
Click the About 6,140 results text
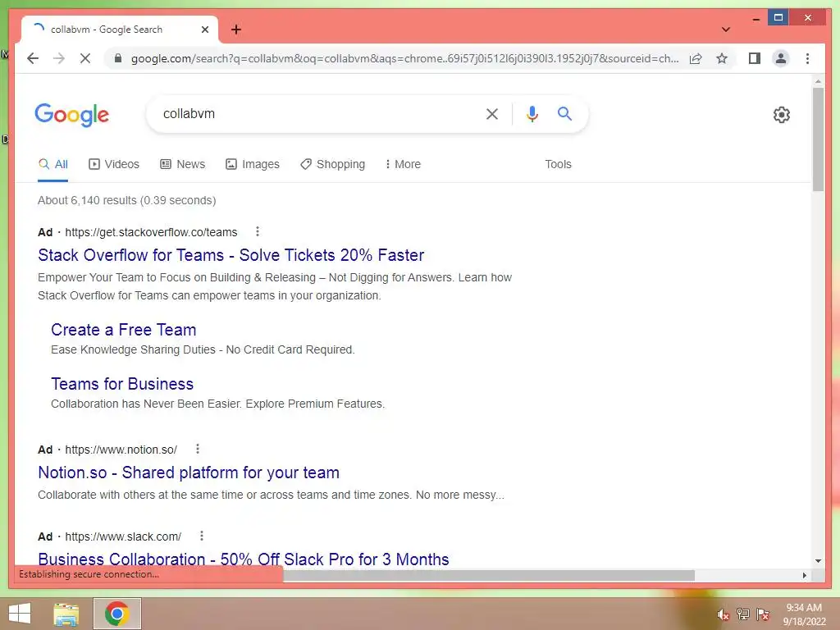127,200
